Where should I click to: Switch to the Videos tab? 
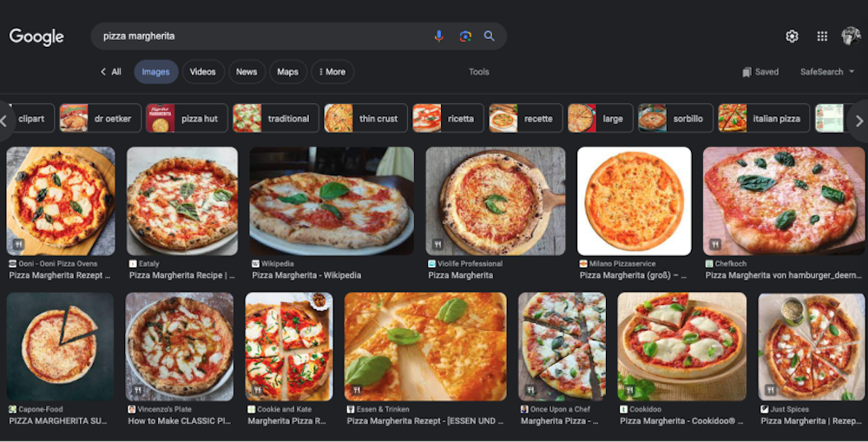point(202,72)
